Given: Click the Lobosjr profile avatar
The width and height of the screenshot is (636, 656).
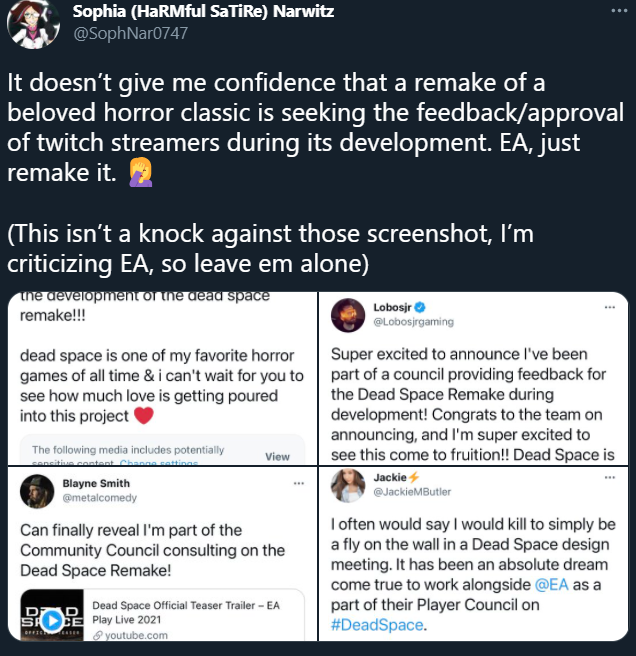Looking at the screenshot, I should point(347,311).
